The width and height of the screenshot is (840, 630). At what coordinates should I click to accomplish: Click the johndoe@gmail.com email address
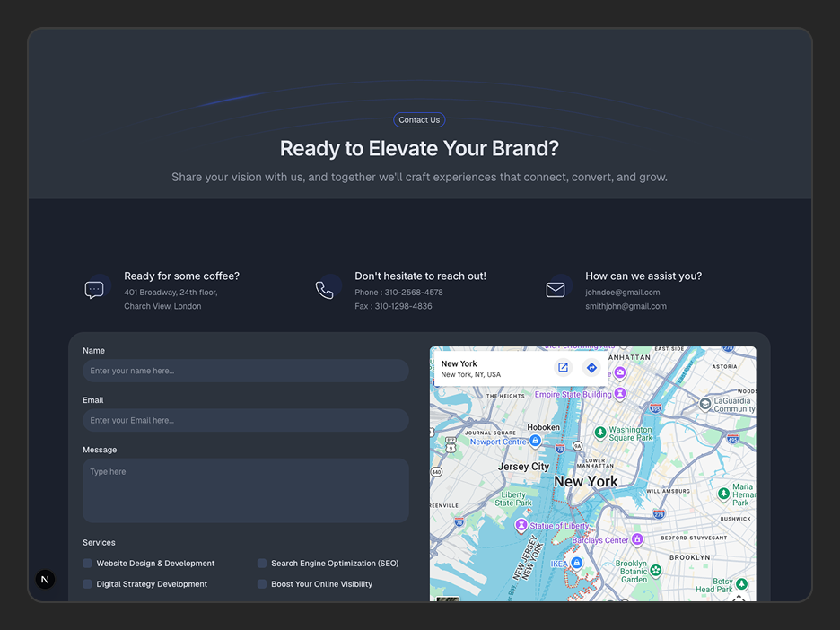pyautogui.click(x=623, y=293)
